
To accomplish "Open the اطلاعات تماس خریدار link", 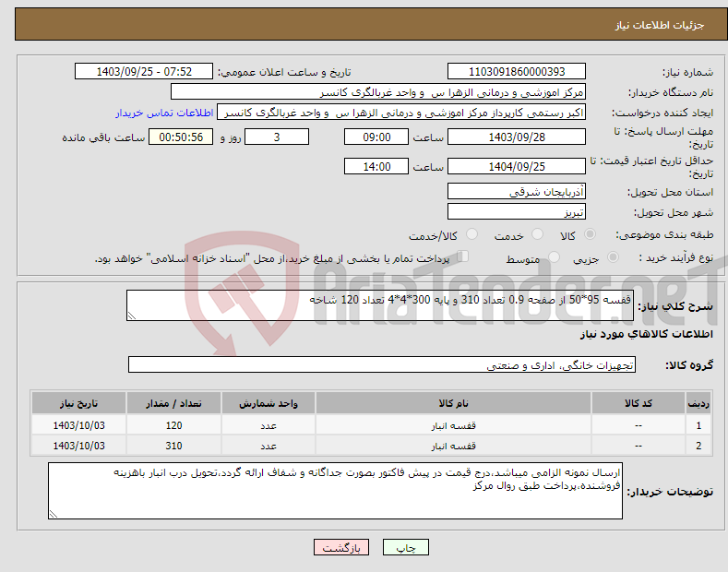I will (x=164, y=113).
